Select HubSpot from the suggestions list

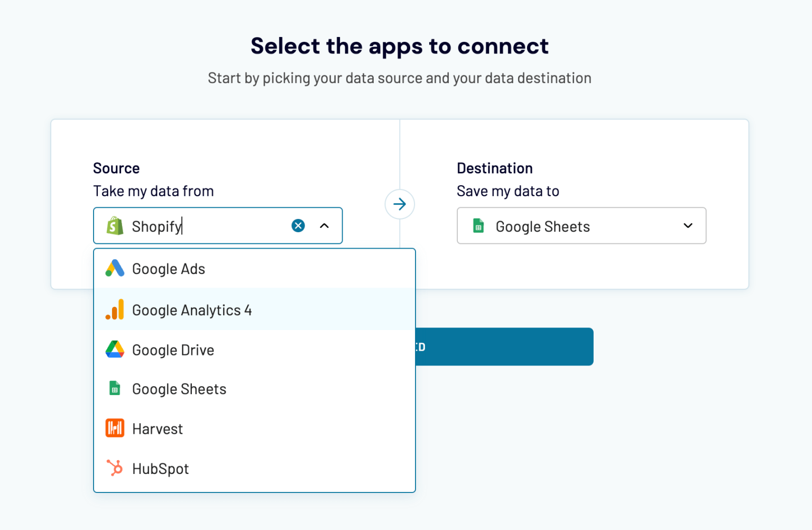point(160,468)
